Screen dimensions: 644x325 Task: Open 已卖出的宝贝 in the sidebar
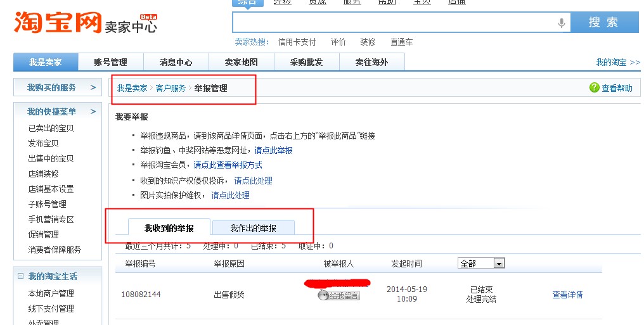(51, 128)
